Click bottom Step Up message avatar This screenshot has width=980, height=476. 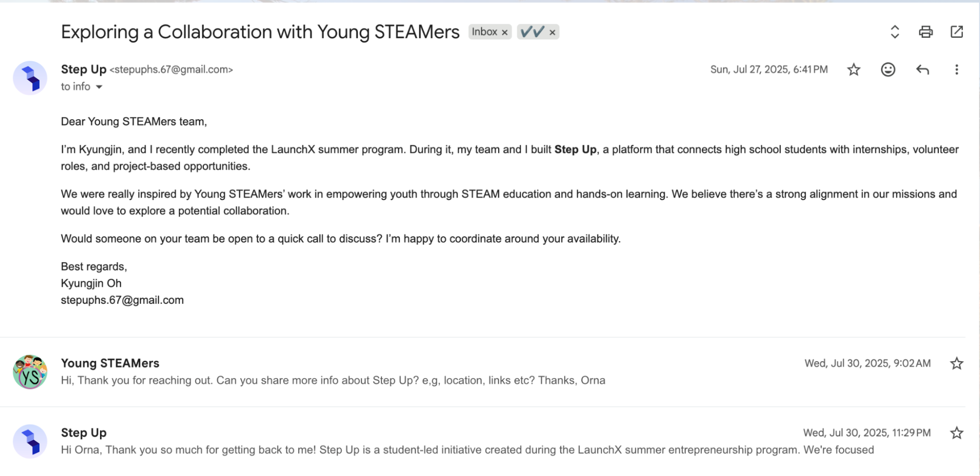30,441
